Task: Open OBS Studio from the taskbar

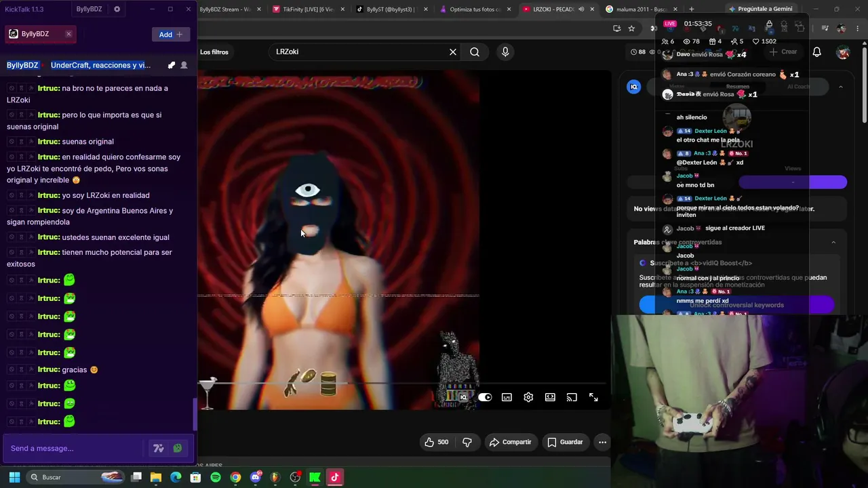Action: click(295, 477)
